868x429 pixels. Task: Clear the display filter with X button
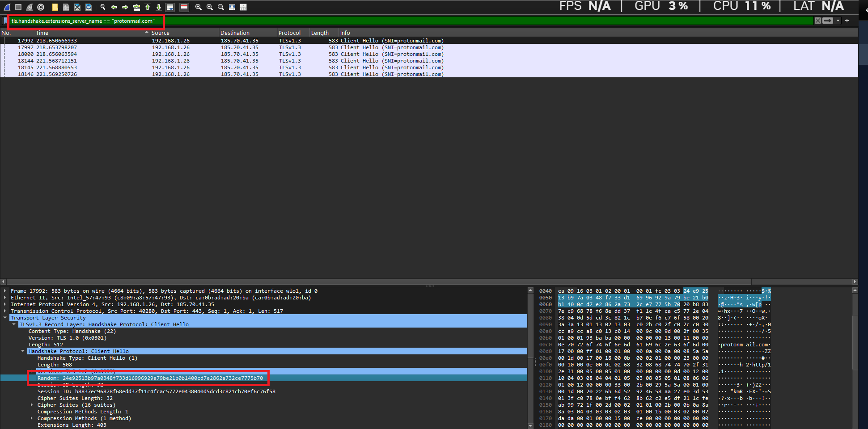pyautogui.click(x=818, y=21)
